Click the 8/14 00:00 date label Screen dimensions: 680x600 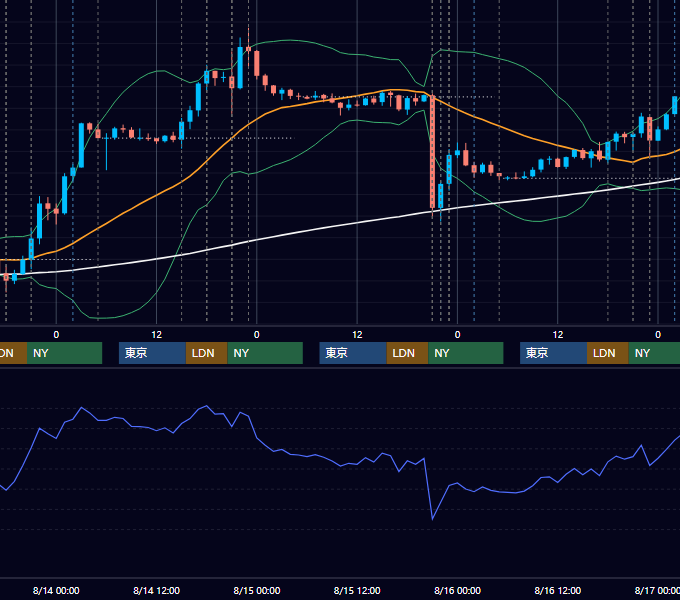point(56,590)
